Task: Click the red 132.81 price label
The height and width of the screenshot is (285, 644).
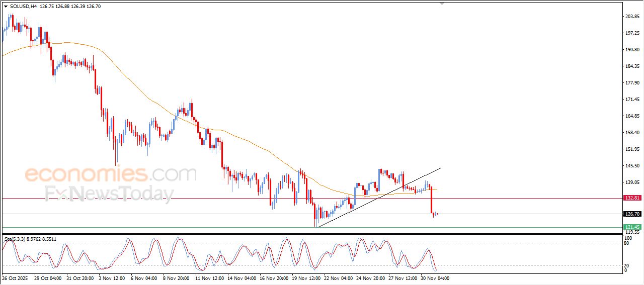Action: click(x=632, y=198)
